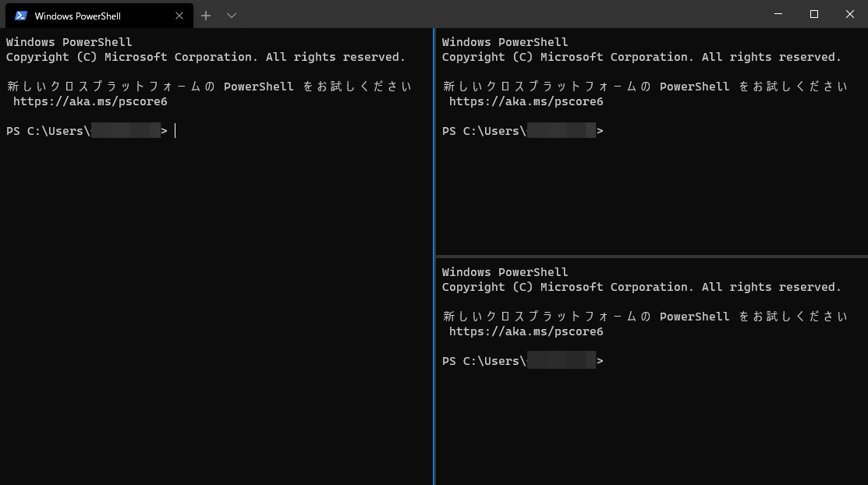Click the Windows PowerShell header text in left pane
Viewport: 868px width, 485px height.
(68, 41)
